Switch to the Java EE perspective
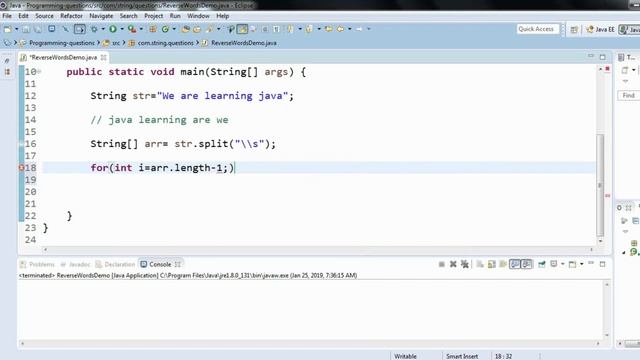 click(600, 29)
